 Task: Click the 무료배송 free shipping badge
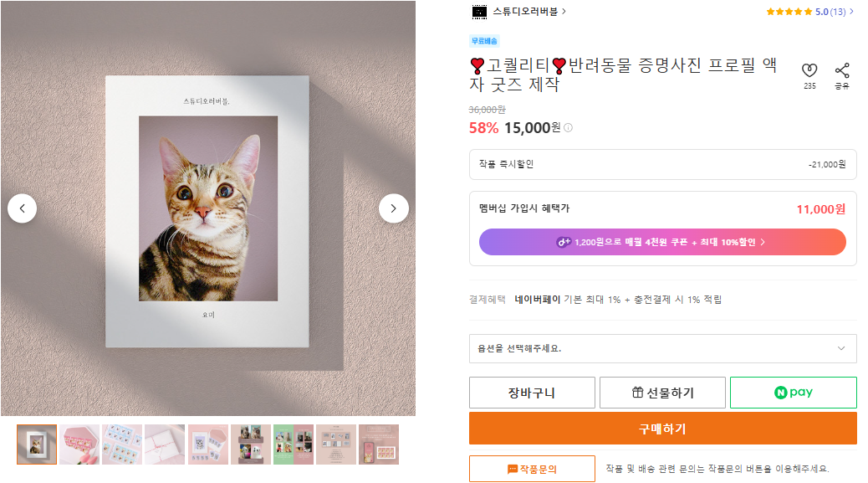coord(484,40)
